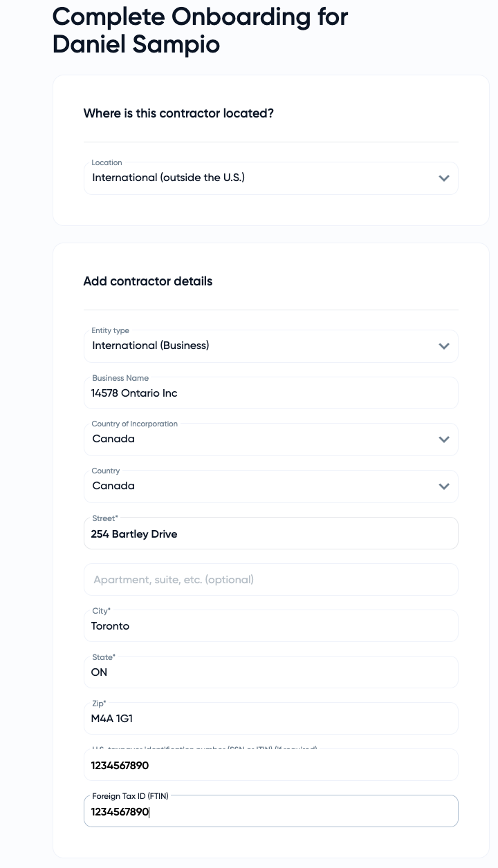Click the Foreign Tax ID (FTIN) field

(270, 812)
